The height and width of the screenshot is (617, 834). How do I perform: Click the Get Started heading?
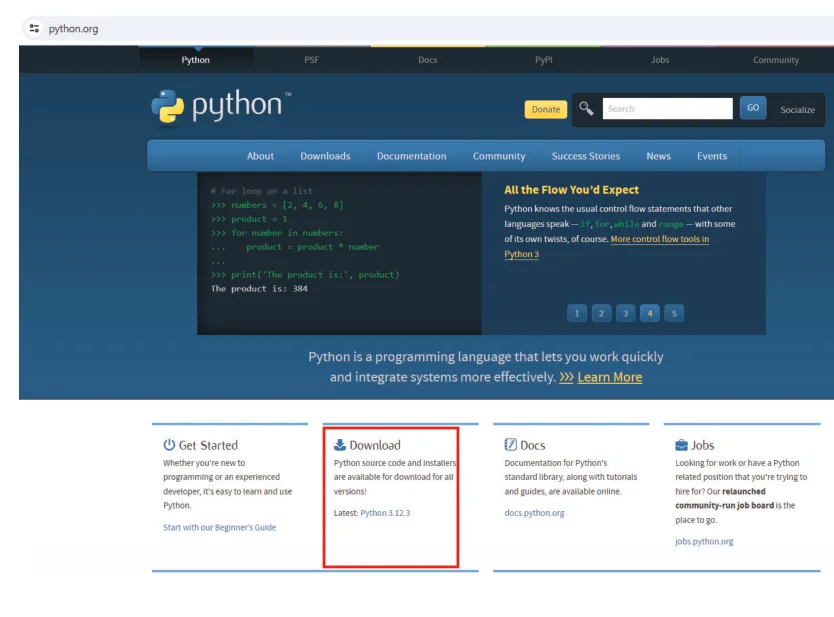pos(208,445)
